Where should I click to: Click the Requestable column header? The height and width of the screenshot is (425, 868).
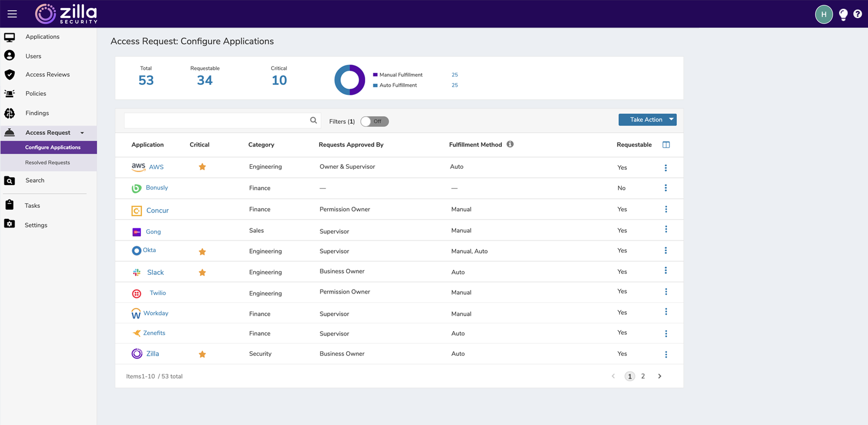(x=634, y=145)
